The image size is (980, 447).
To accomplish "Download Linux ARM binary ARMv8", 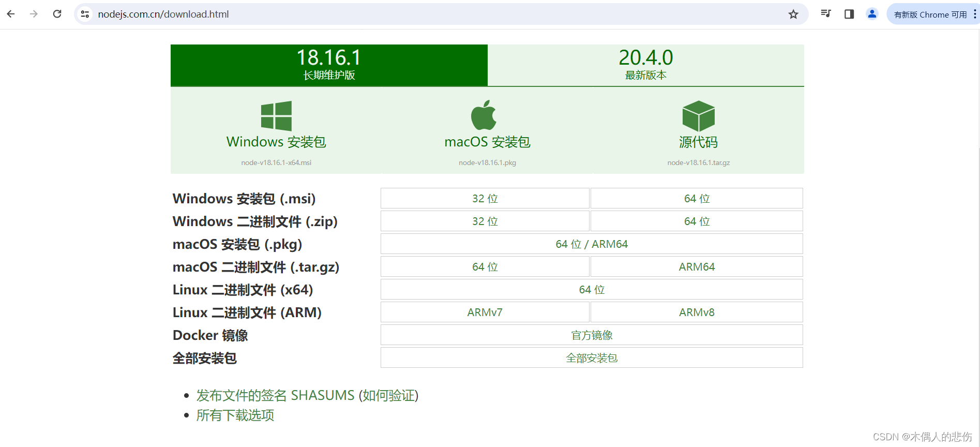I will pyautogui.click(x=697, y=312).
